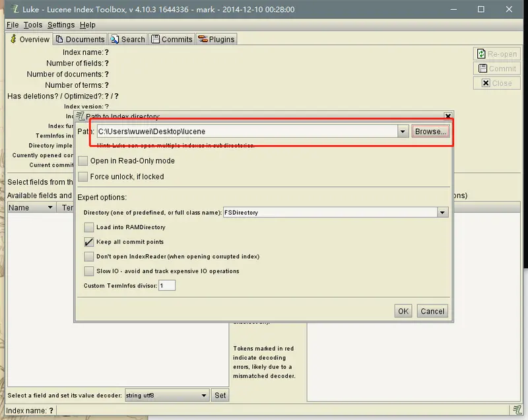
Task: Click the Close index button
Action: [x=497, y=83]
